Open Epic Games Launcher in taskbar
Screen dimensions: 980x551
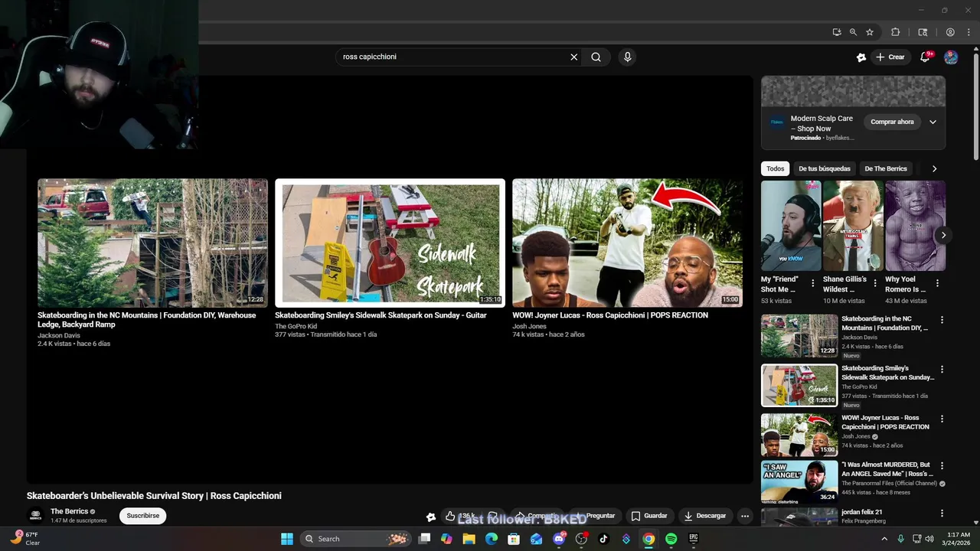(x=694, y=539)
